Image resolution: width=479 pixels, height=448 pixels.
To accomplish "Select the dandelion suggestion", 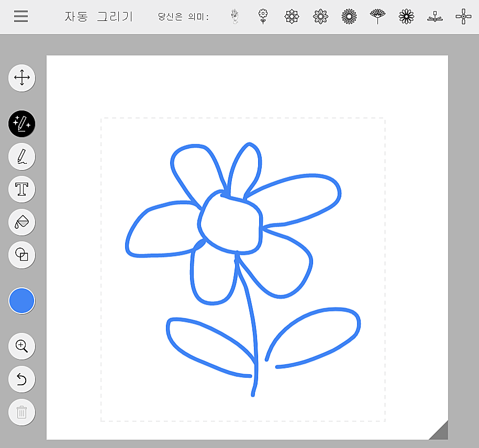I will 377,16.
